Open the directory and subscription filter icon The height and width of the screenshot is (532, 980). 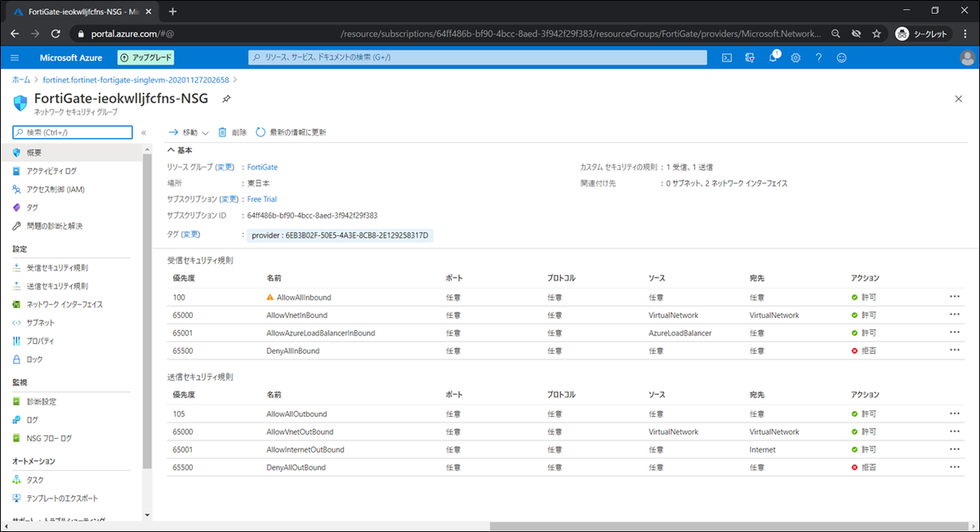(x=750, y=57)
